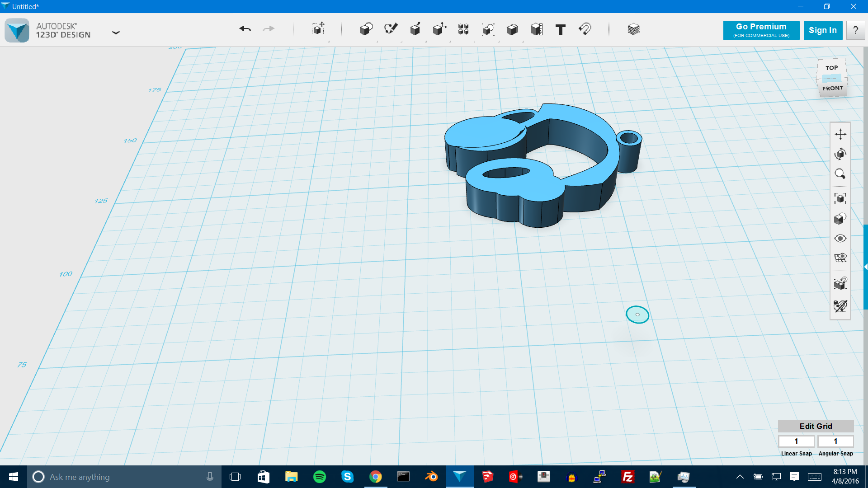
Task: Open Google Chrome from the taskbar
Action: click(x=376, y=477)
